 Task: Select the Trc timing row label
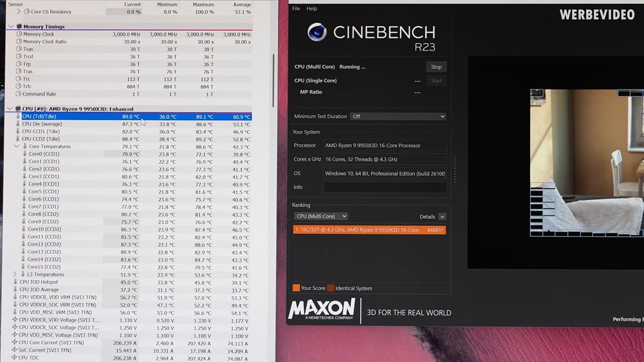27,79
